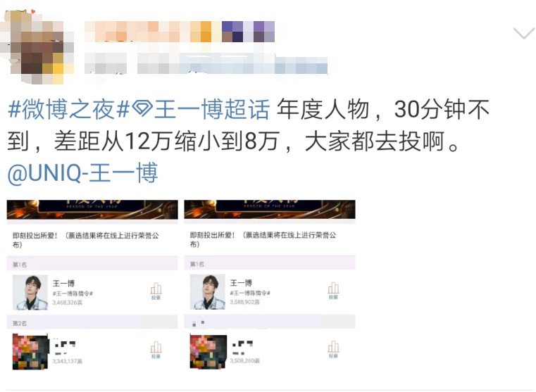
Task: Click #王一博陈情令# tag in left screenshot
Action: pyautogui.click(x=73, y=293)
